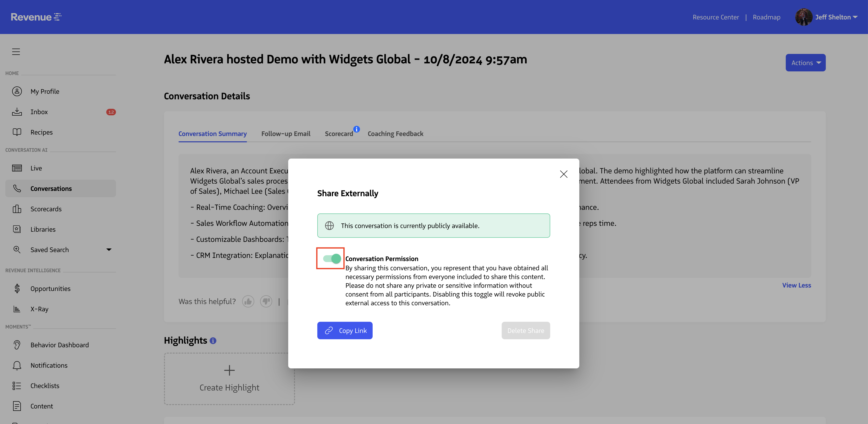
Task: Switch to the Follow-up Email tab
Action: [285, 134]
